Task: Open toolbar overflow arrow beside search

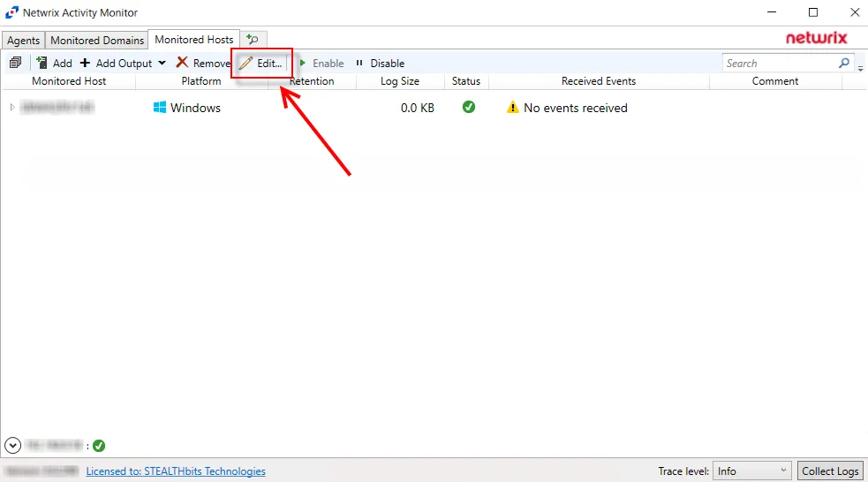Action: click(x=860, y=69)
